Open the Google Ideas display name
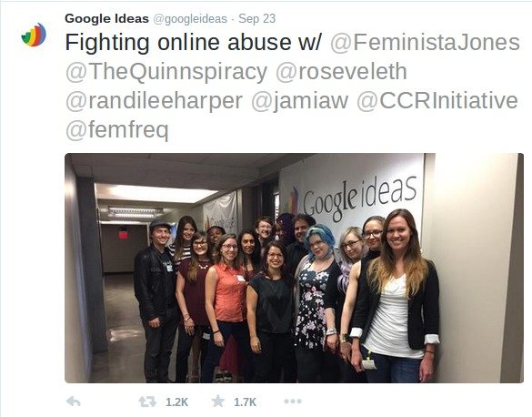 coord(107,18)
